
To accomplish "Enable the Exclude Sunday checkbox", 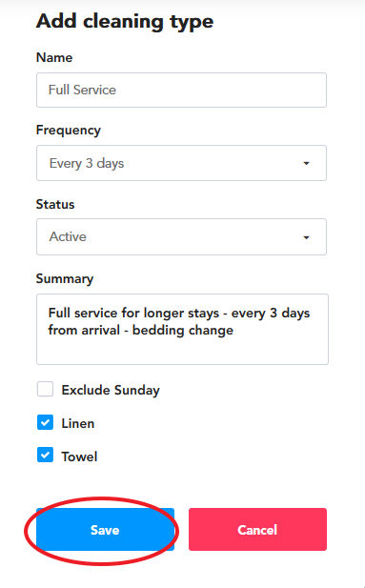I will tap(45, 389).
